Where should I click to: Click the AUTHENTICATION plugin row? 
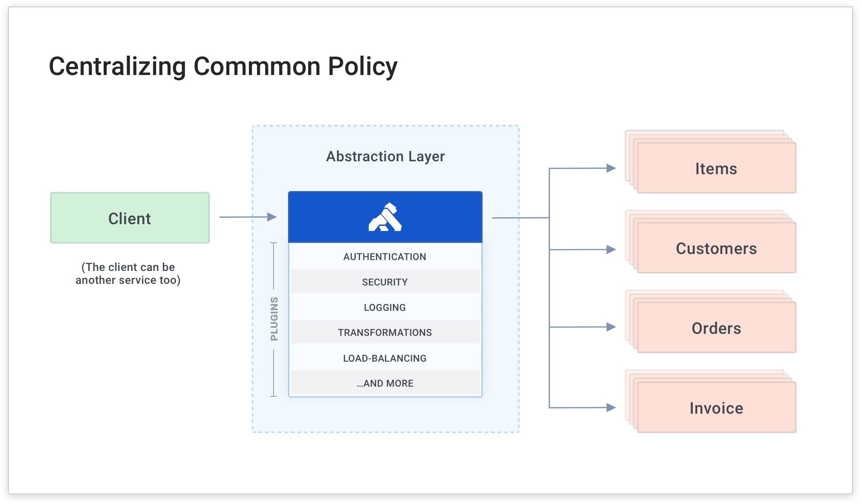point(385,256)
